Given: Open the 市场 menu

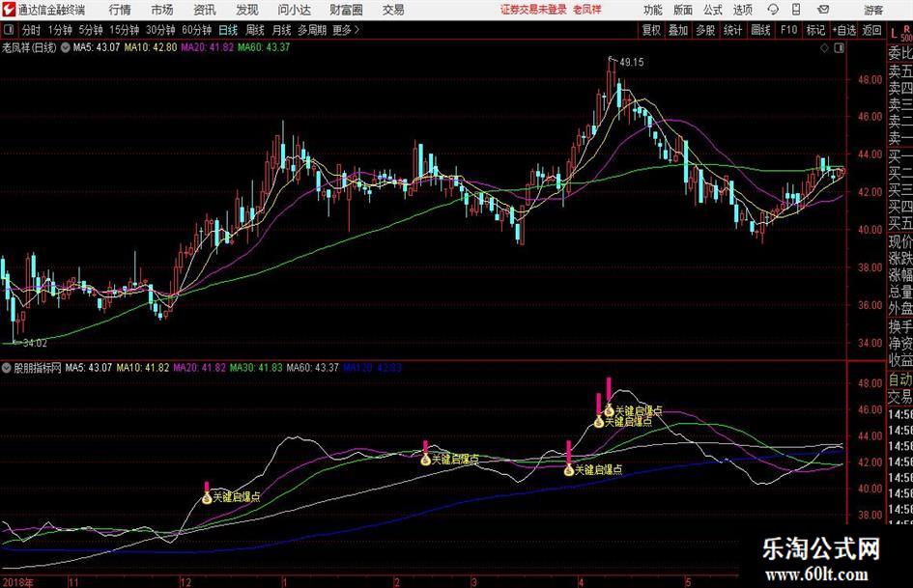Looking at the screenshot, I should pos(162,10).
